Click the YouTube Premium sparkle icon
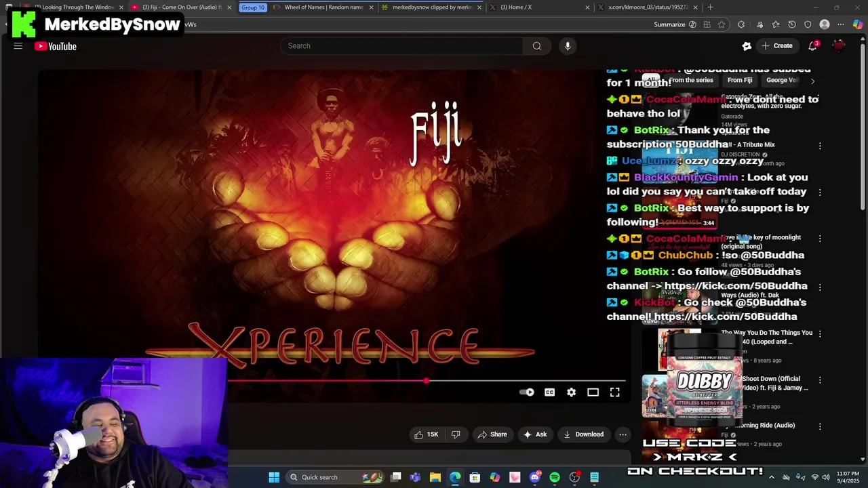868x488 pixels. pyautogui.click(x=747, y=46)
